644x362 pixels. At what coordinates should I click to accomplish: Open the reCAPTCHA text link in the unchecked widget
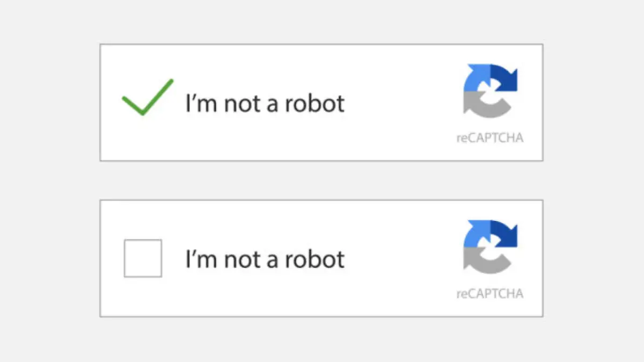tap(490, 293)
